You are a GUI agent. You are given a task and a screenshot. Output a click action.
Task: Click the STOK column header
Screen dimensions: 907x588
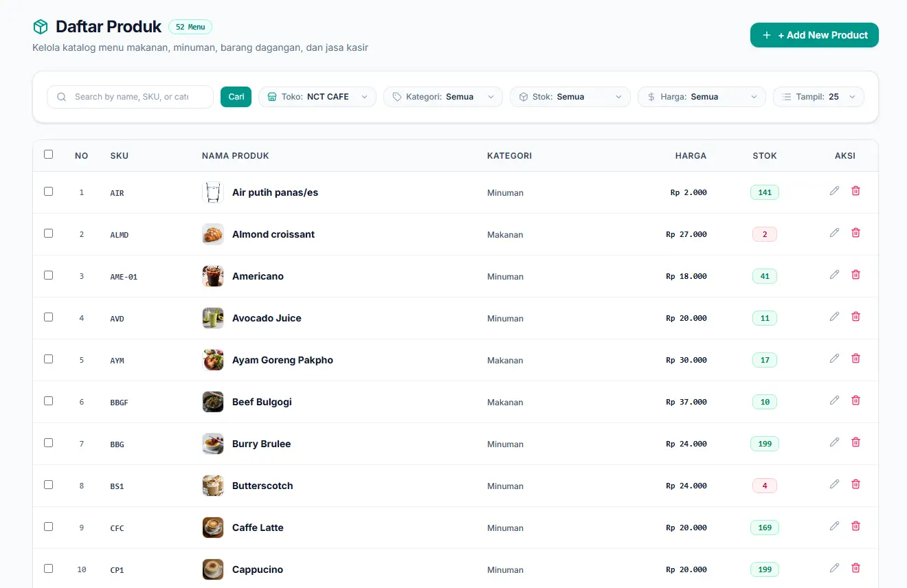coord(765,156)
